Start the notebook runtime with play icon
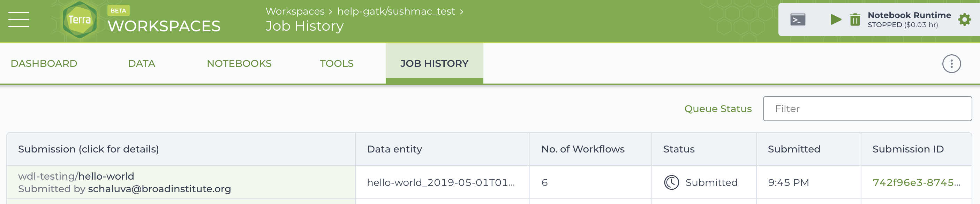Image resolution: width=980 pixels, height=204 pixels. 835,19
